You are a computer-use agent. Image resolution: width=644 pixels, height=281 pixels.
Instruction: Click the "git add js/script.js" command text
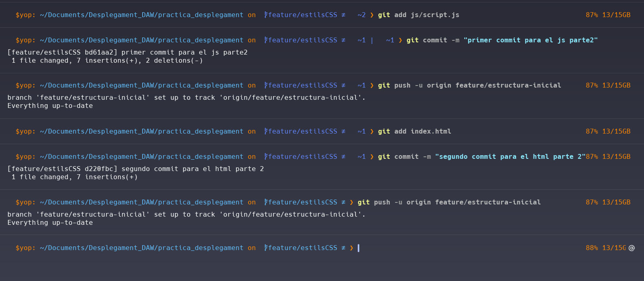(x=418, y=15)
